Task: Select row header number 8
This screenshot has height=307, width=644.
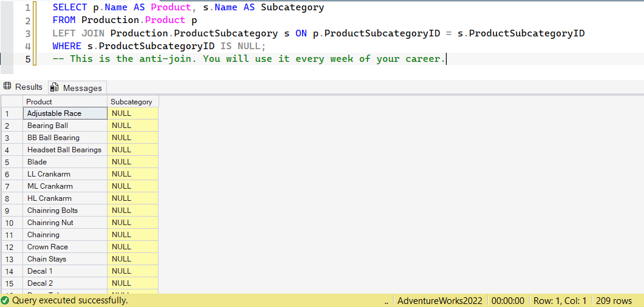Action: [12, 198]
